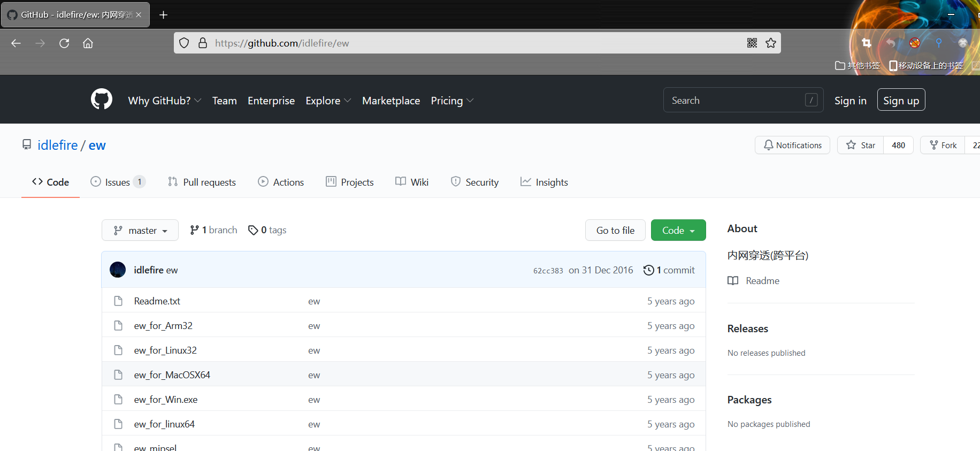Focus the GitHub Search field
This screenshot has width=980, height=451.
tap(743, 100)
